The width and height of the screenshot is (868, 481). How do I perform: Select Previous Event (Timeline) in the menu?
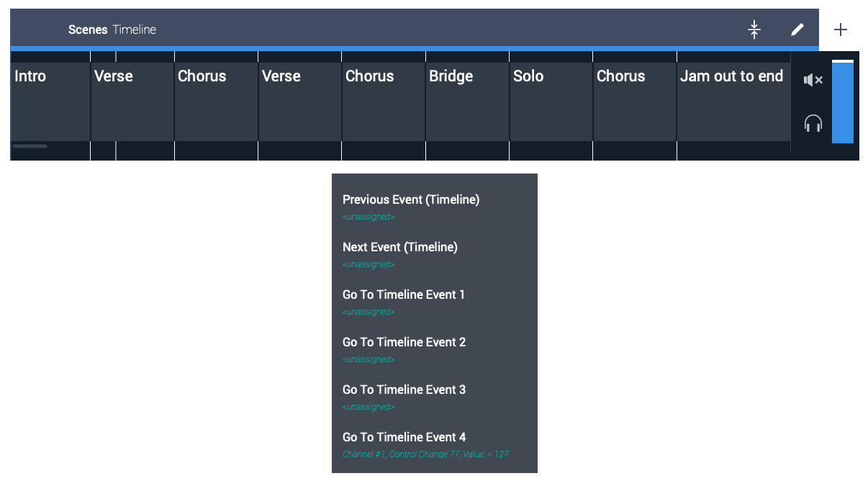pyautogui.click(x=411, y=199)
